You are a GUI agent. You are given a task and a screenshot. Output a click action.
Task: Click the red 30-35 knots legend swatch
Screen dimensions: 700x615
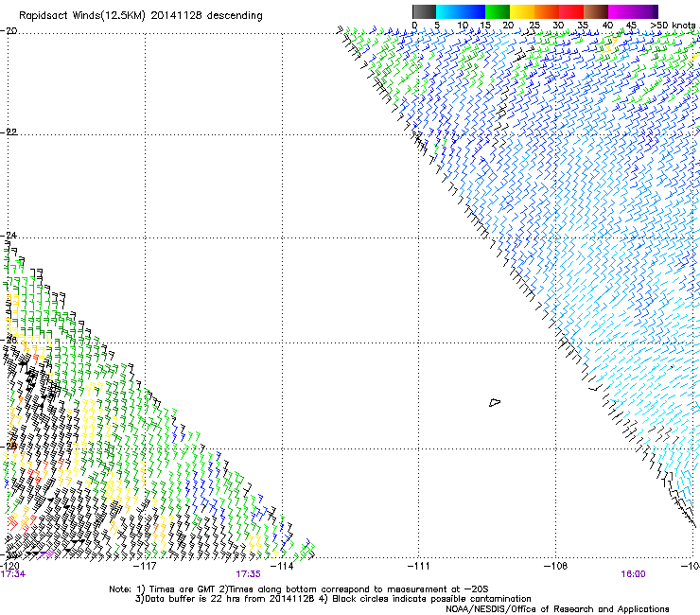(571, 11)
